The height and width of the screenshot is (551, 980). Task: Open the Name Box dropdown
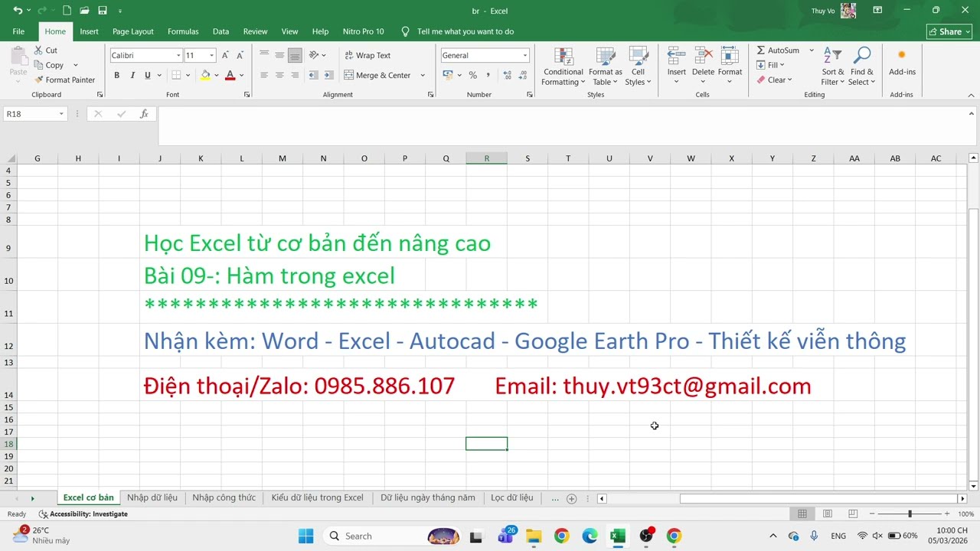pos(61,113)
